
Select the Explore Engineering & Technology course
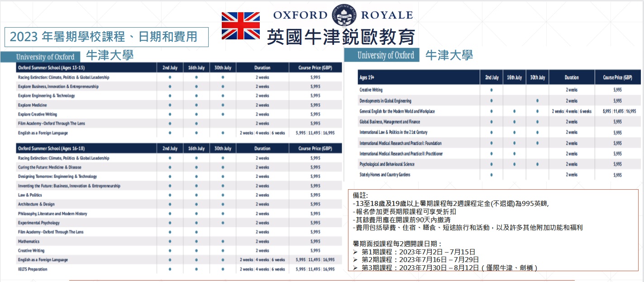(46, 96)
